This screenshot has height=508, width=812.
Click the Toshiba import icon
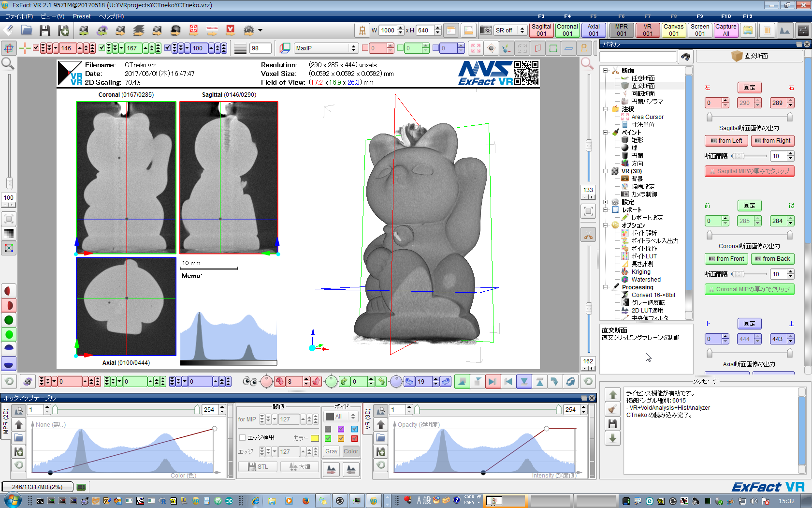212,30
